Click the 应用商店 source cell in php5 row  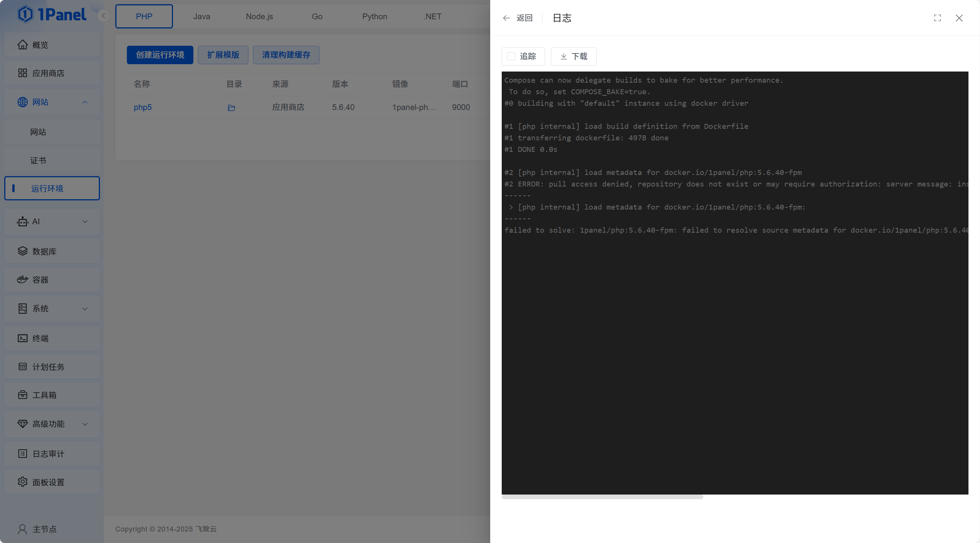[x=288, y=107]
